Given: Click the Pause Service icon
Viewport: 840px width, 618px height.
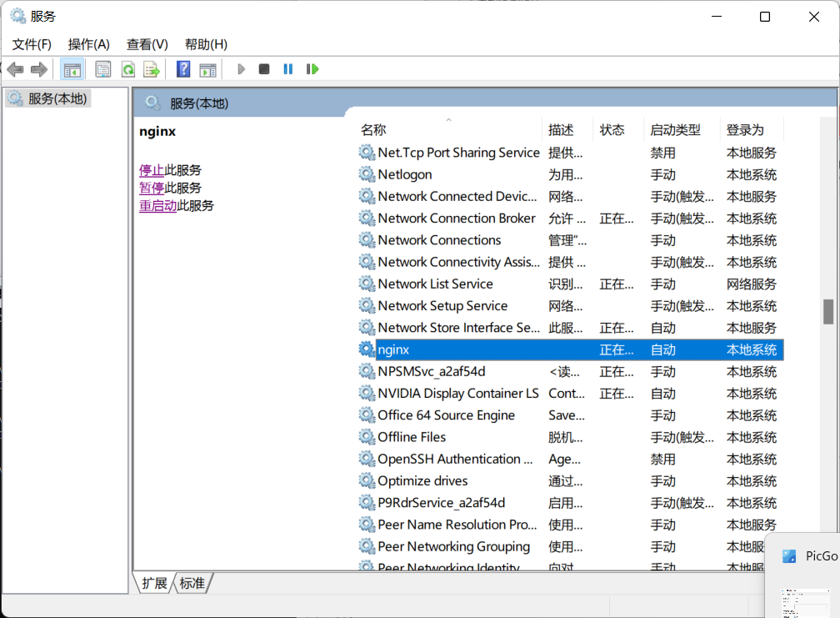Looking at the screenshot, I should (x=288, y=69).
